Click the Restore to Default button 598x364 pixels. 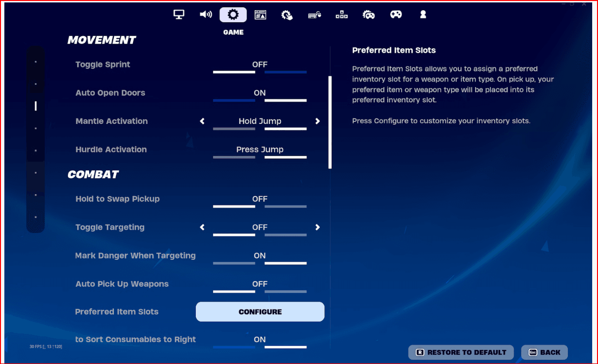click(461, 352)
